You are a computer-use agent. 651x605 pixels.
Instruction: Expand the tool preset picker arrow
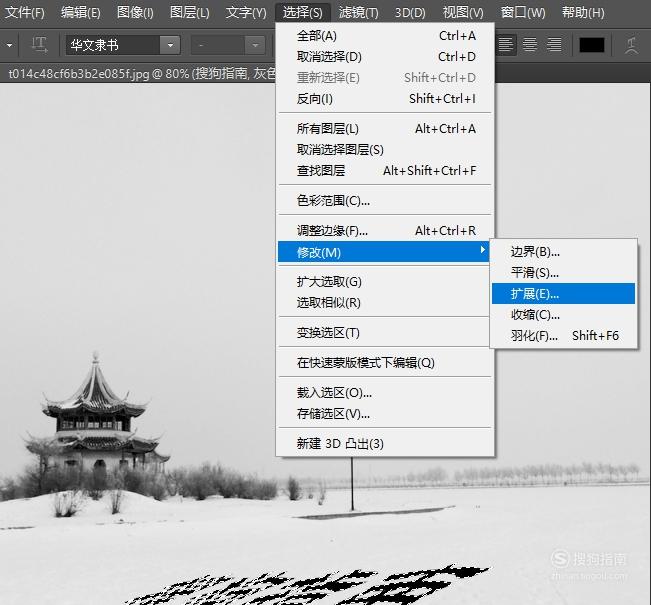pyautogui.click(x=9, y=45)
